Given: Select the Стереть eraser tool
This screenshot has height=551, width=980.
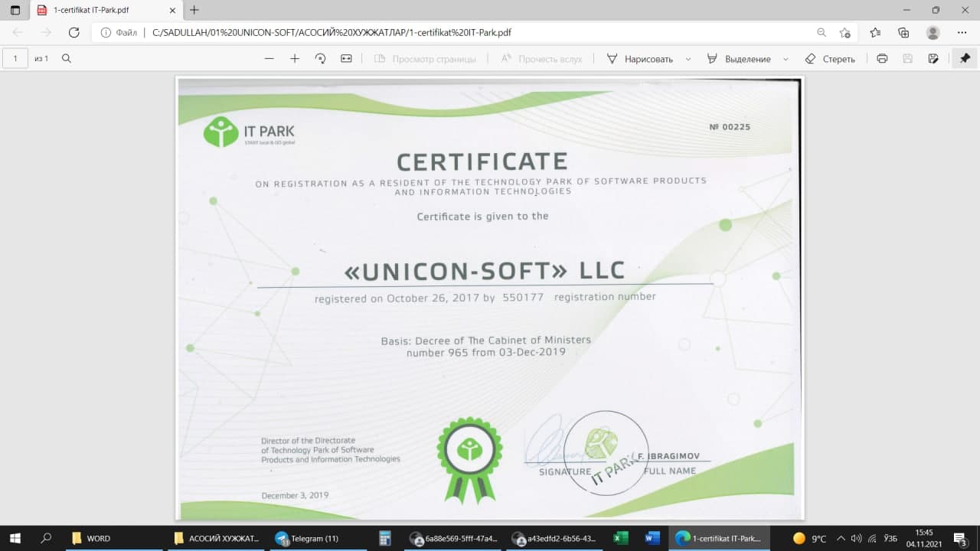Looking at the screenshot, I should click(x=830, y=59).
